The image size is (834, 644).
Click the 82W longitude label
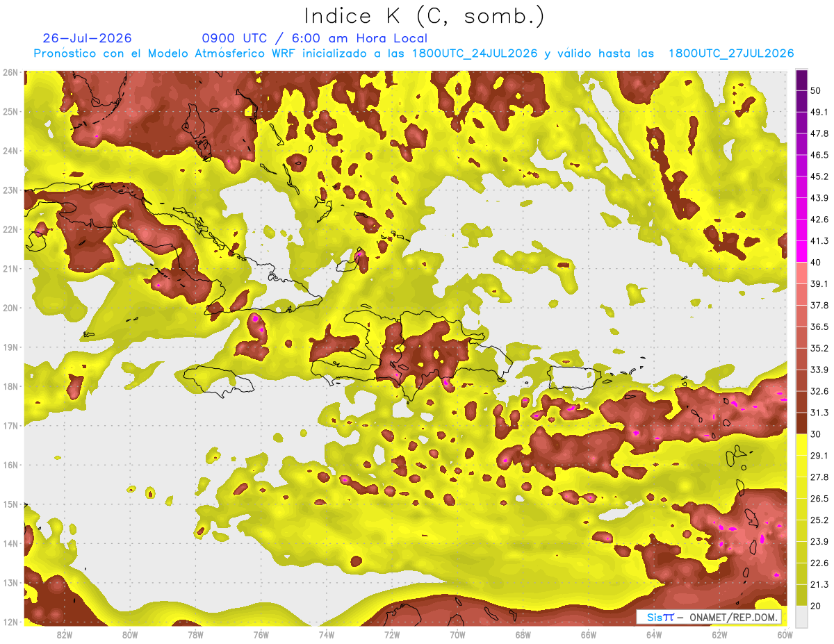[65, 635]
